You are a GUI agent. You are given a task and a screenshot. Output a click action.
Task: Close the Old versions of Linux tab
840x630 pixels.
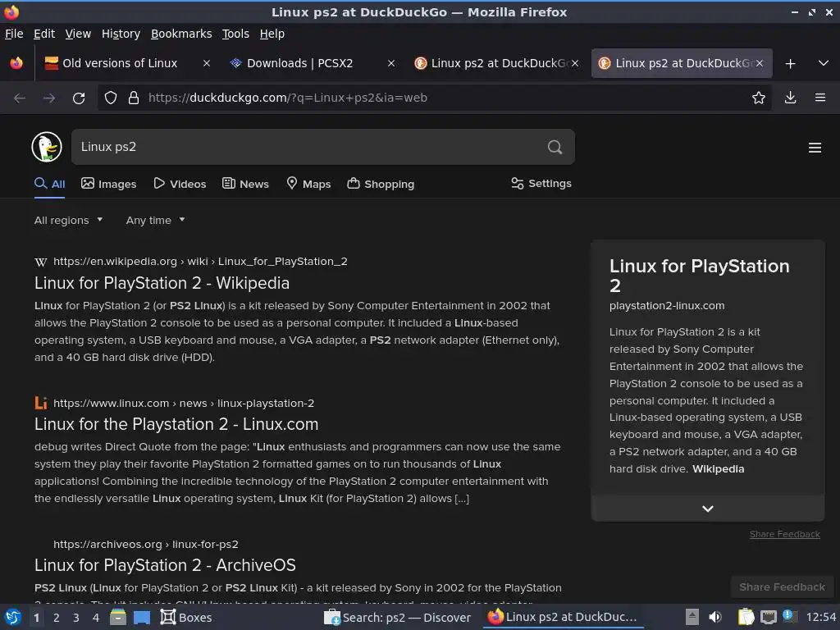coord(206,63)
